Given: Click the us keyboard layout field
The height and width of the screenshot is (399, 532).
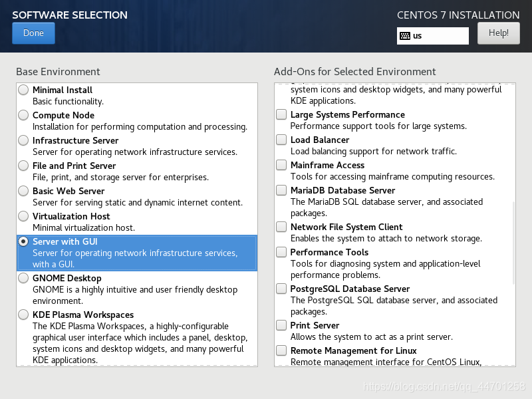Looking at the screenshot, I should pos(433,36).
